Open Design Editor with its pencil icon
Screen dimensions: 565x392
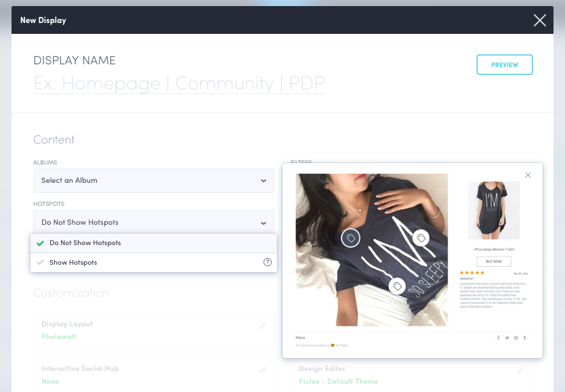pyautogui.click(x=520, y=370)
